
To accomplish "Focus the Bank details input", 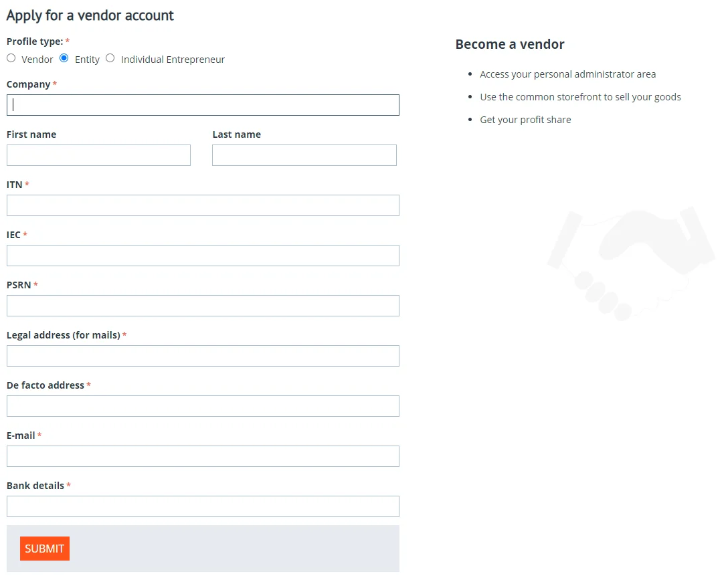I will 203,506.
